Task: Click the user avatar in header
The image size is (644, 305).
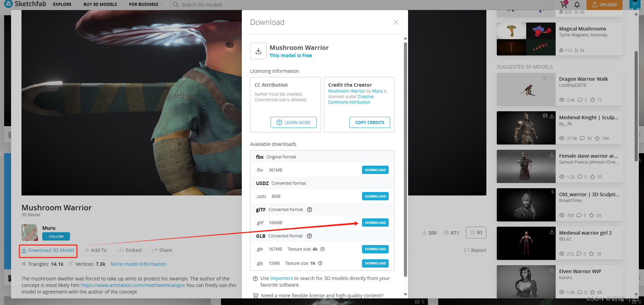Action: pos(635,5)
